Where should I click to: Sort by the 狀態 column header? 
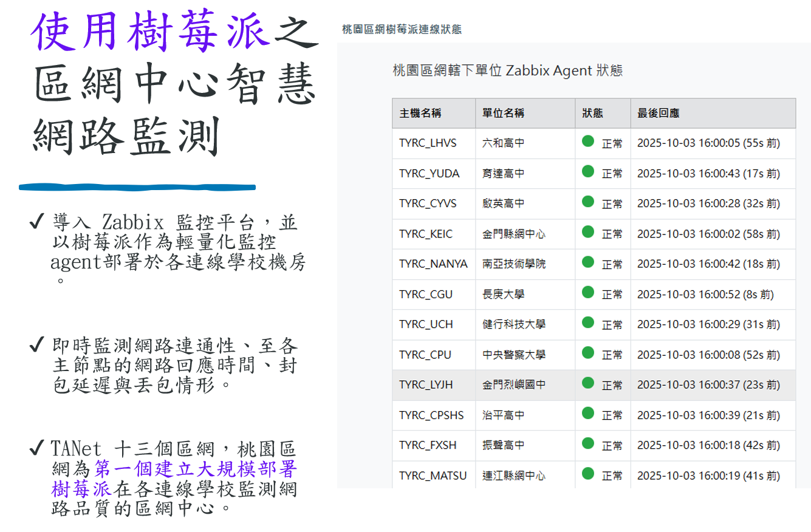pyautogui.click(x=592, y=114)
